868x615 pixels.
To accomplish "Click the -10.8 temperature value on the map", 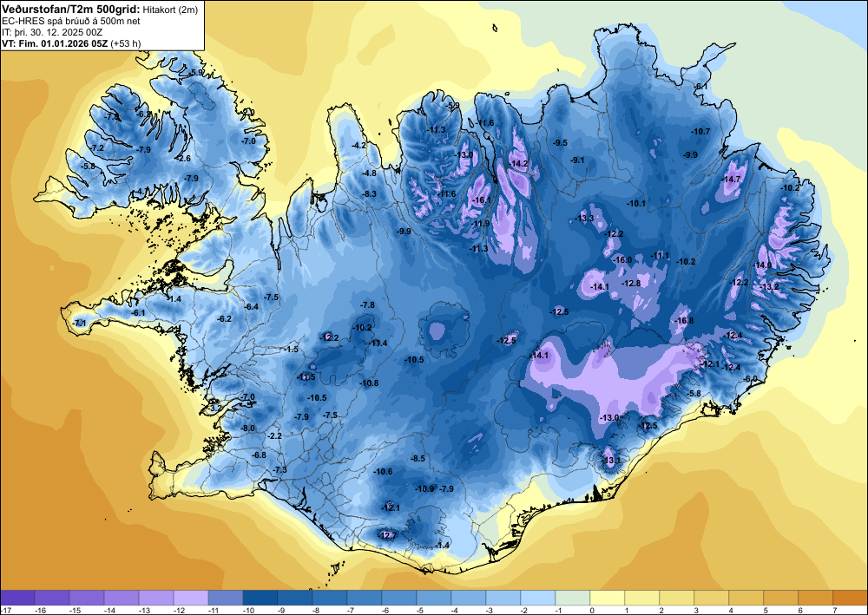I will [x=369, y=383].
